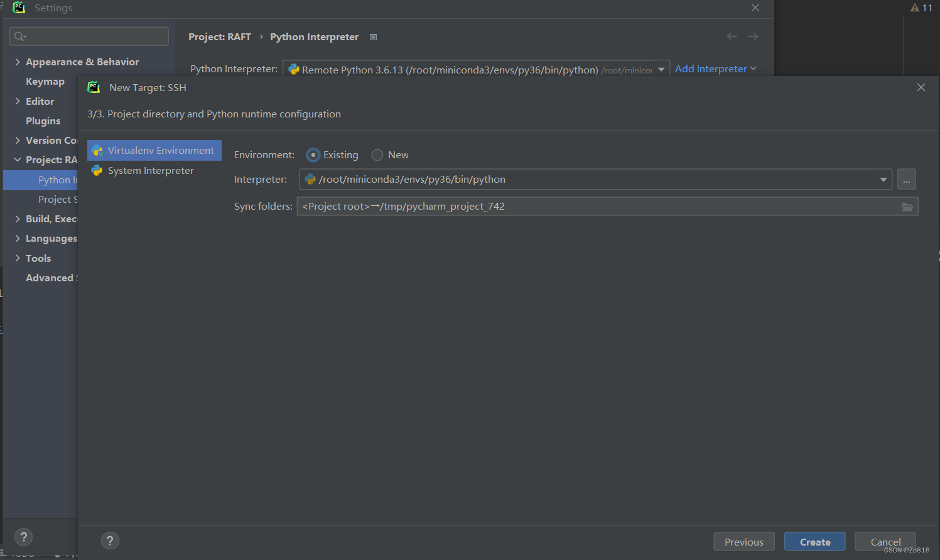Expand the Languages & Frameworks node
The width and height of the screenshot is (940, 560).
click(x=18, y=239)
